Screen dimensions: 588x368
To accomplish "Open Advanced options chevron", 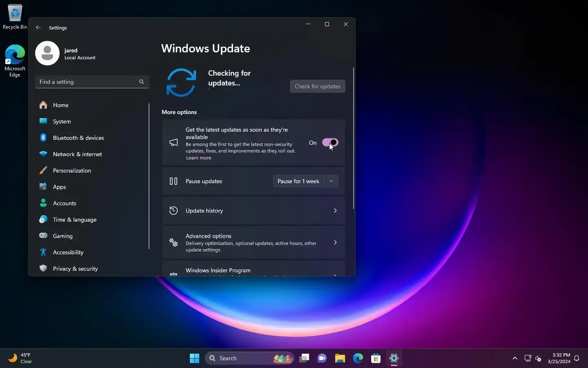I will [x=335, y=242].
